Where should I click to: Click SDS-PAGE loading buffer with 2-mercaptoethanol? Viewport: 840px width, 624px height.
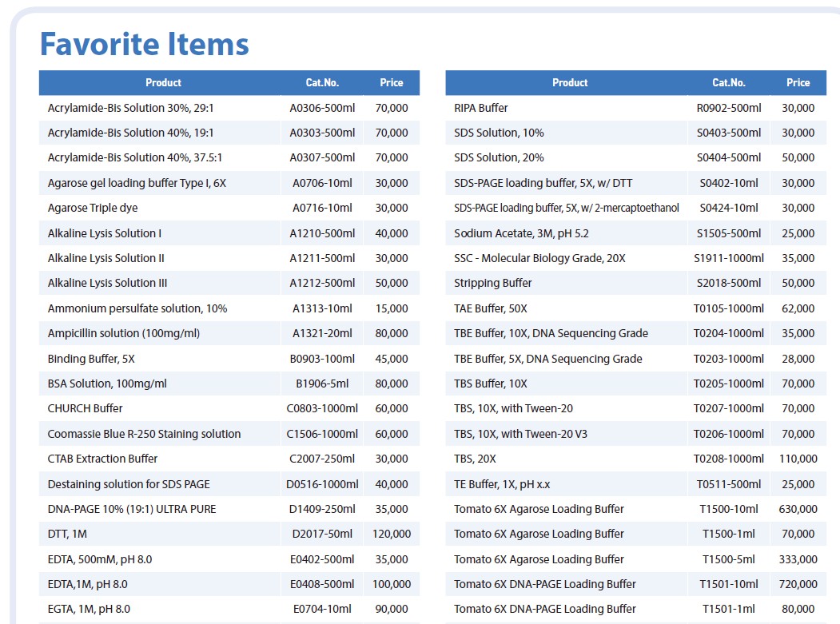567,208
